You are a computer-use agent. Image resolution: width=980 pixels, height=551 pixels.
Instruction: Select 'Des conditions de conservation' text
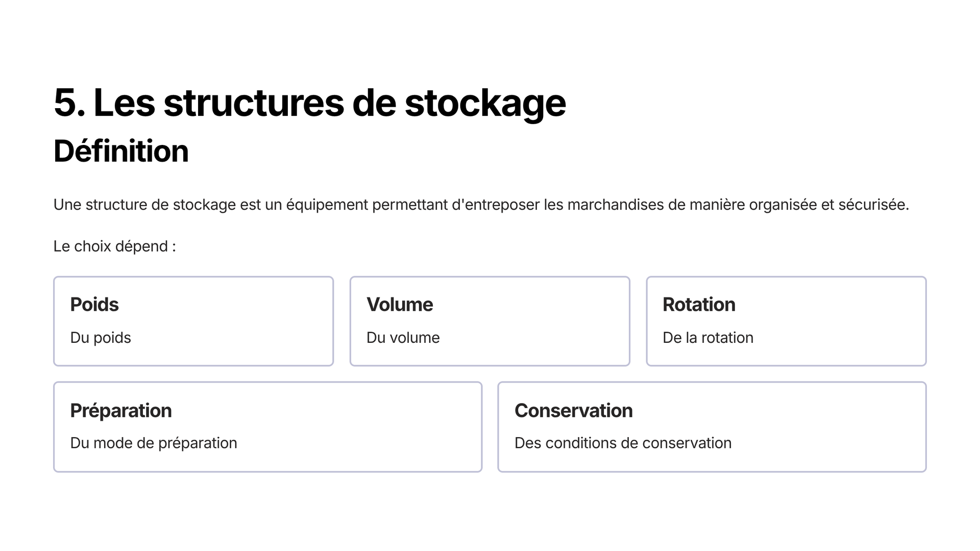[623, 443]
